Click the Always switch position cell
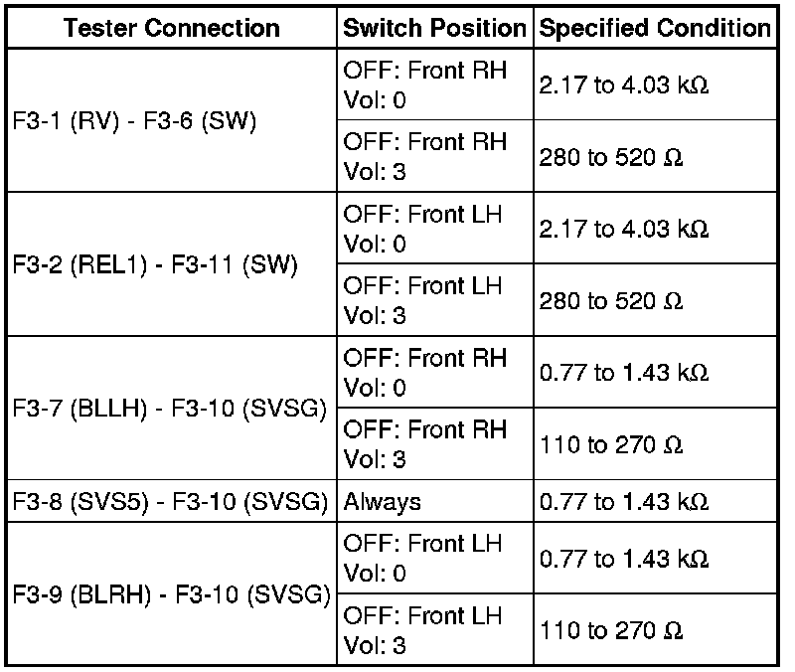 (383, 502)
